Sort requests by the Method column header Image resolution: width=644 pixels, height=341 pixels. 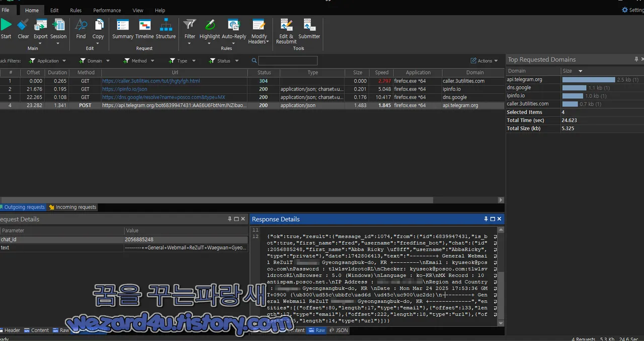(x=86, y=72)
